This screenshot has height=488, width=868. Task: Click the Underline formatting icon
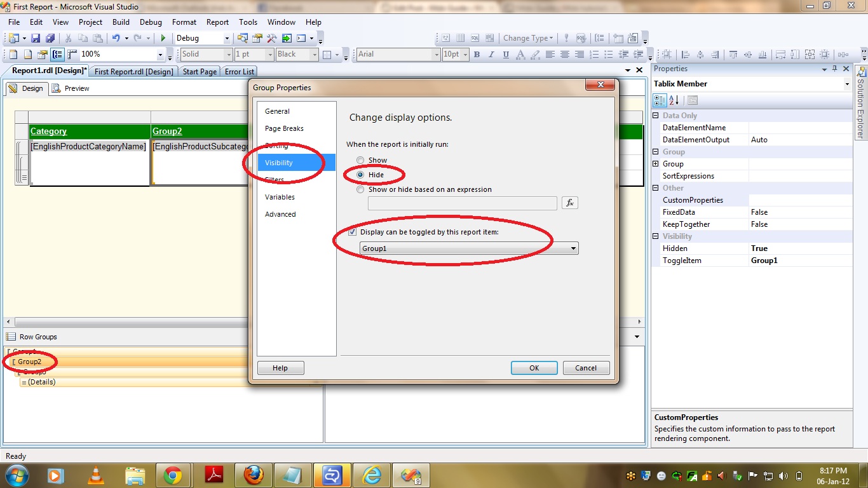[x=506, y=55]
